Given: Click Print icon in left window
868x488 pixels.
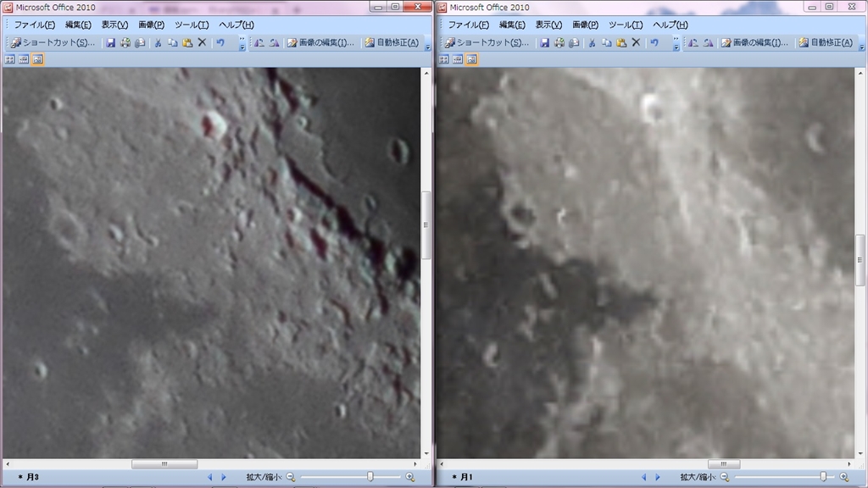Looking at the screenshot, I should 125,42.
